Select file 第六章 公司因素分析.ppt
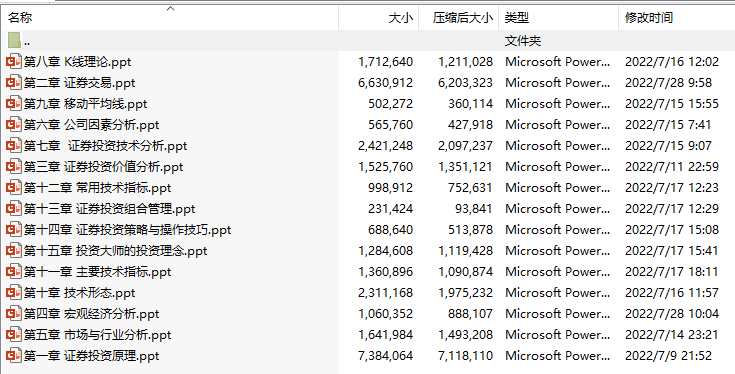This screenshot has height=374, width=735. pos(91,125)
